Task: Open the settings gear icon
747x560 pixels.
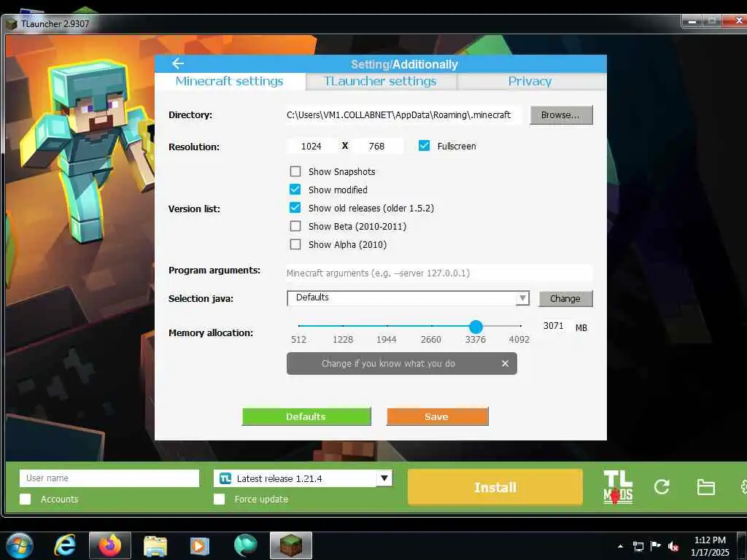Action: pyautogui.click(x=743, y=486)
